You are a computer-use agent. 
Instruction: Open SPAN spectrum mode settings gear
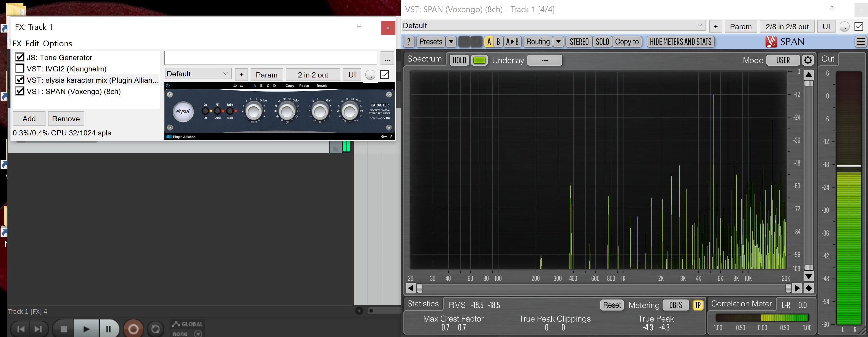(x=808, y=60)
